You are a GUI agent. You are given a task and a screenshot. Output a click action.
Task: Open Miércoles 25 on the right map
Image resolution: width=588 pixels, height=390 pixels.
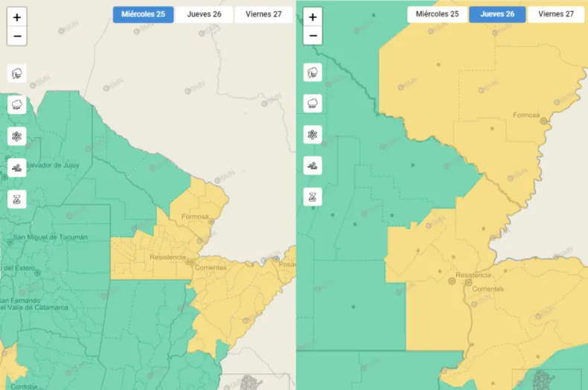(x=437, y=14)
